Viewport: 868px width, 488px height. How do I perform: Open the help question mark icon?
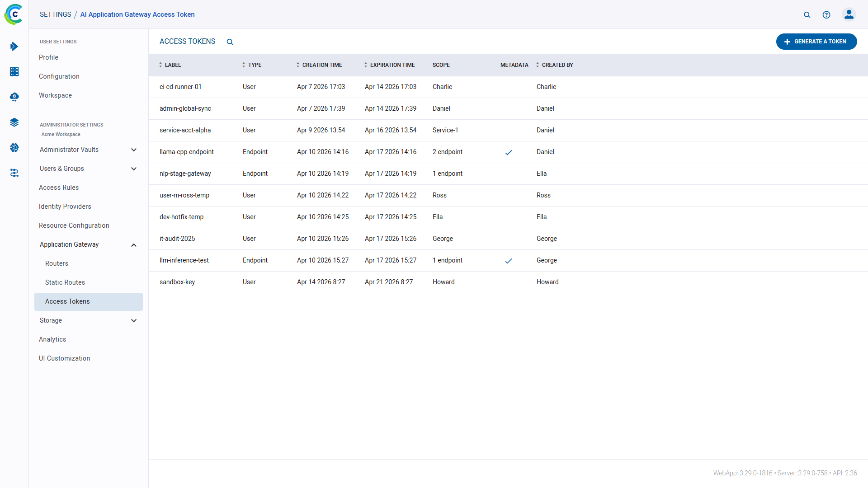pyautogui.click(x=826, y=15)
